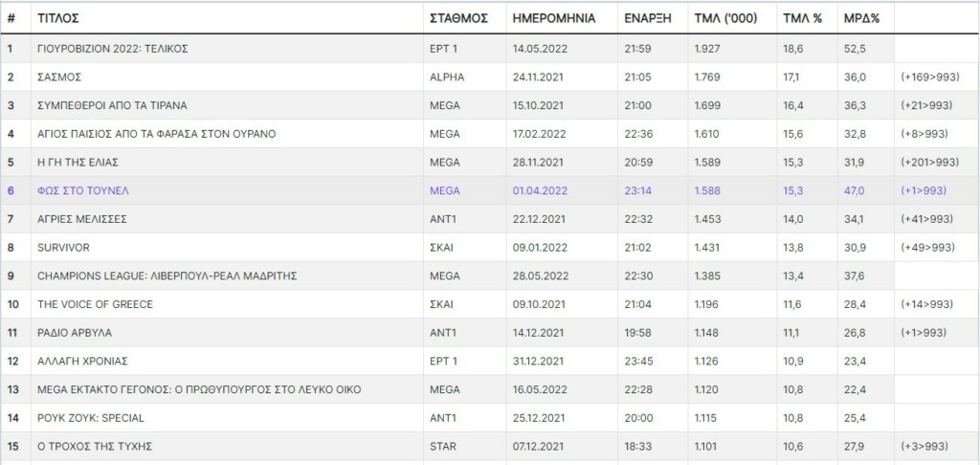
Task: Sort by ΤΜΛ % column
Action: [803, 18]
